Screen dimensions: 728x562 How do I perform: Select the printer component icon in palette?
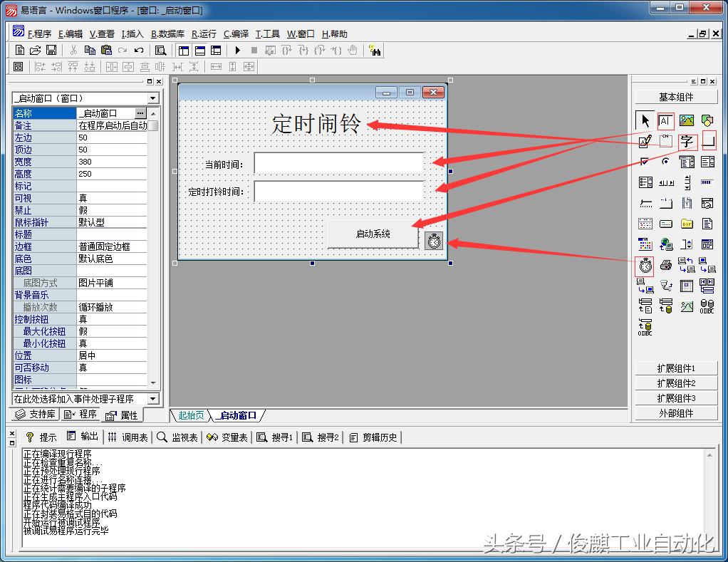[x=667, y=264]
